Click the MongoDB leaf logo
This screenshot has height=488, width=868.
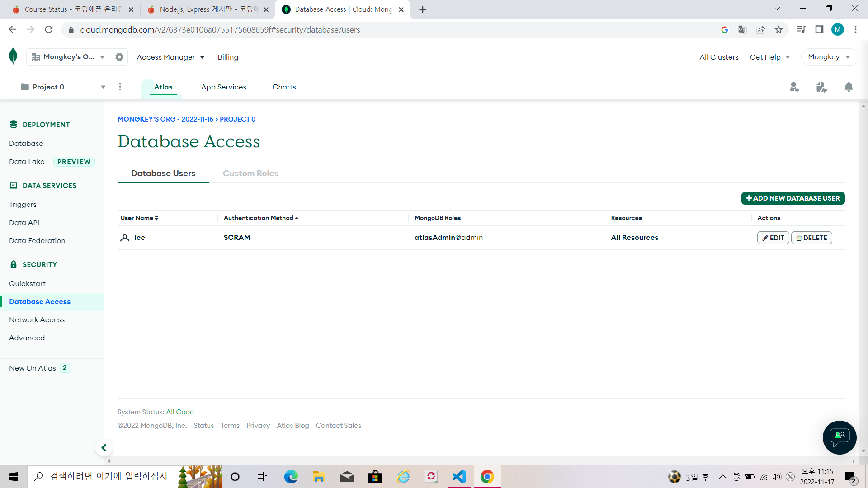point(13,56)
